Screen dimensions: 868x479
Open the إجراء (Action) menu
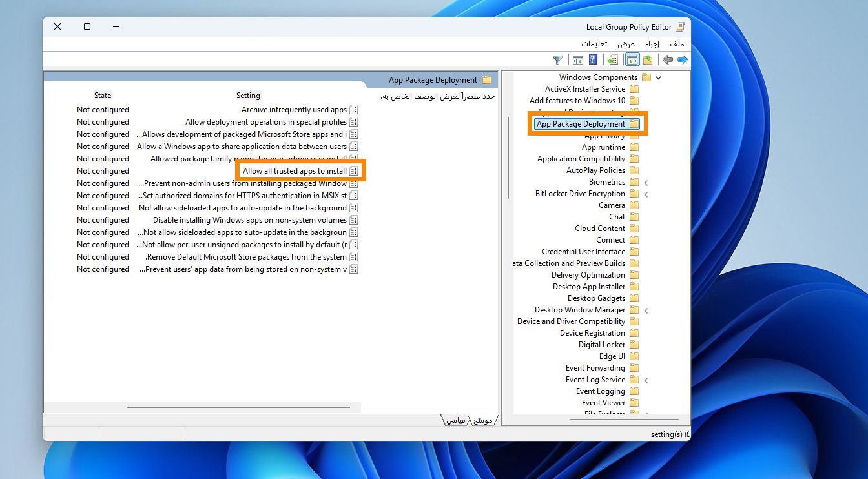click(x=652, y=44)
